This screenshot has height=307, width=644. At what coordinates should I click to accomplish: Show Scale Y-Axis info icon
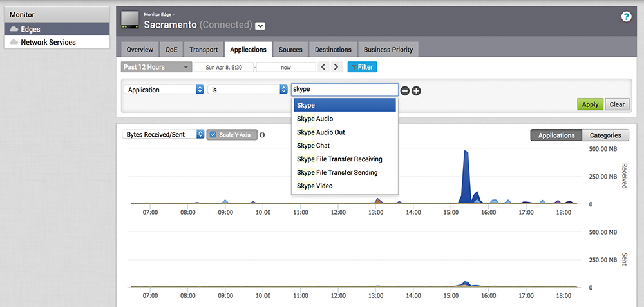(x=263, y=135)
